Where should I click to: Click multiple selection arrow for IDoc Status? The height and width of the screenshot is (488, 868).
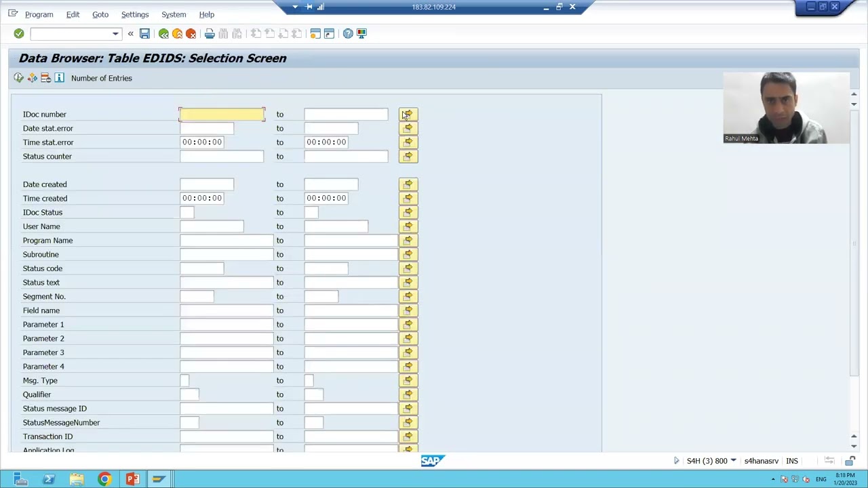coord(408,212)
